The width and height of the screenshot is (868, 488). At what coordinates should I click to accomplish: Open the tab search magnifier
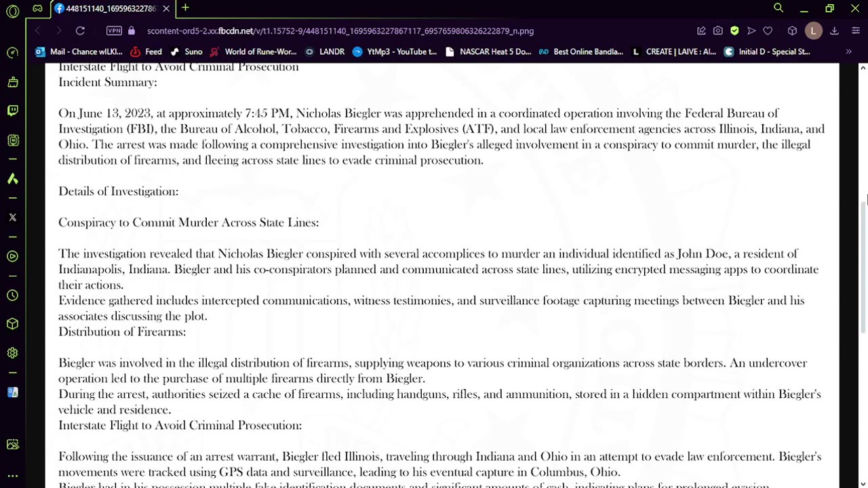[x=778, y=8]
